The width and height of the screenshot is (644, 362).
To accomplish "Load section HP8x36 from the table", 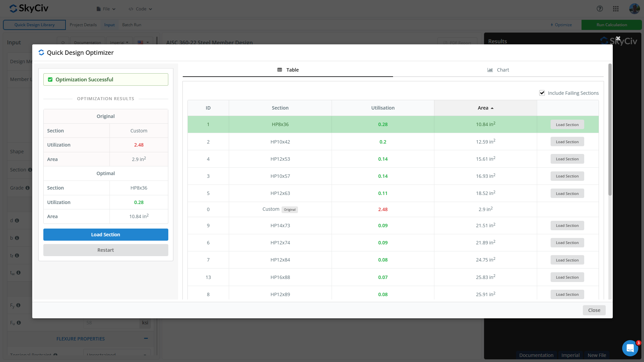I will (x=567, y=125).
